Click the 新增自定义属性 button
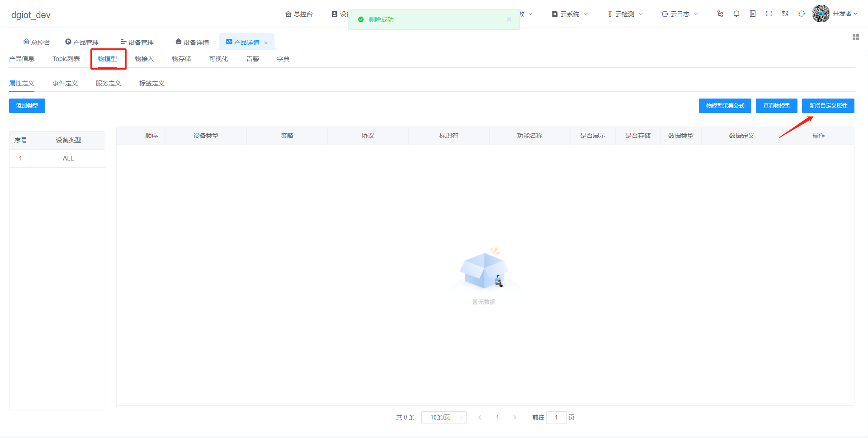 [x=828, y=106]
